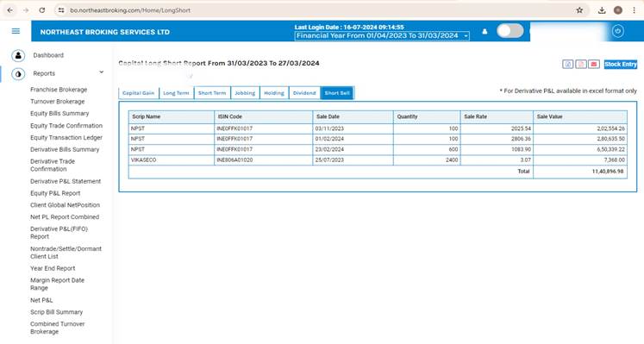The image size is (644, 344).
Task: Click Northeast Broking Services Ltd title
Action: pos(104,32)
